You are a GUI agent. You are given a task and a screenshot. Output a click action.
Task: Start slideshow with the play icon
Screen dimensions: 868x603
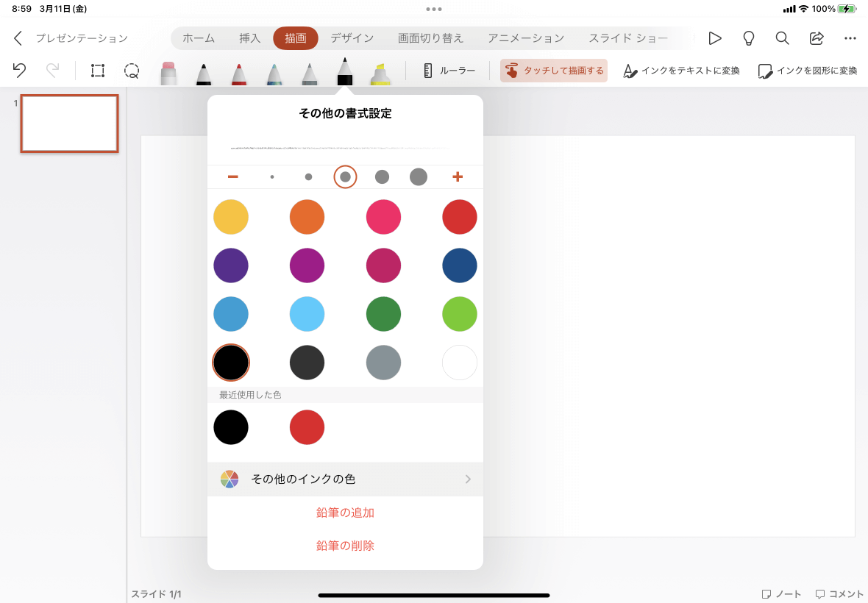[715, 38]
